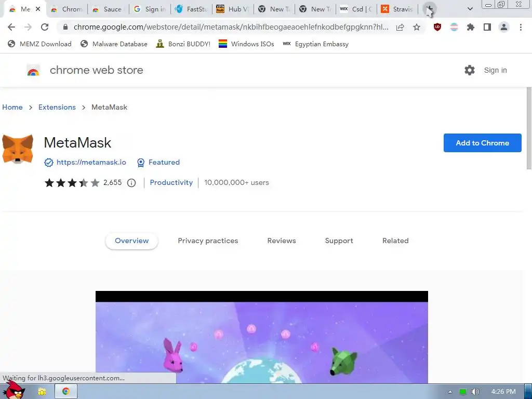This screenshot has height=399, width=532.
Task: Open the Egyptian Embassy bookmark
Action: point(315,44)
